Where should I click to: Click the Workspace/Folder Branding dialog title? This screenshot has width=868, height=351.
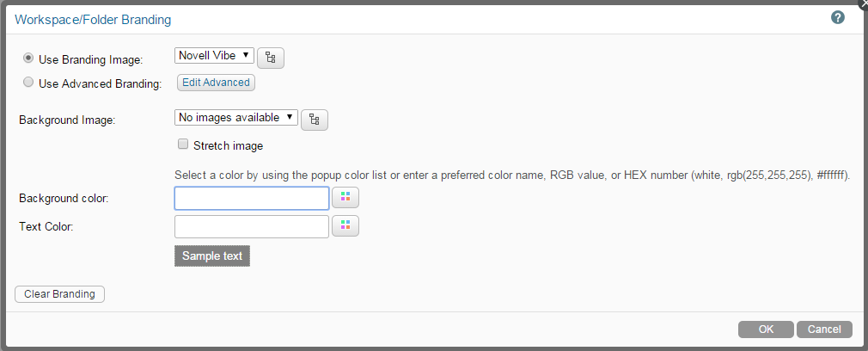[x=93, y=18]
